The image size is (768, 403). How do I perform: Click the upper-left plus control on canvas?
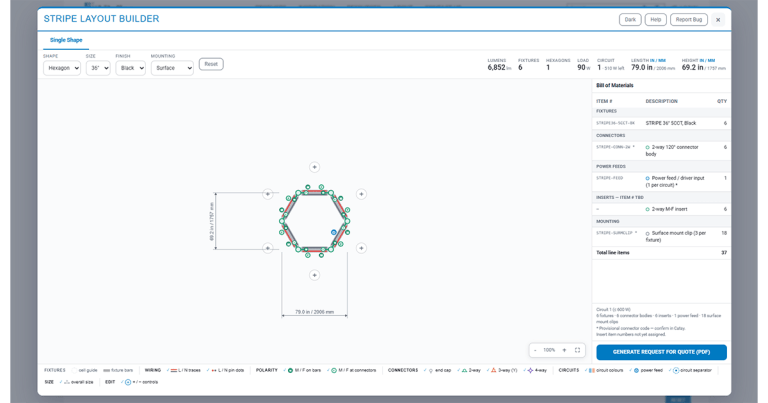[267, 194]
